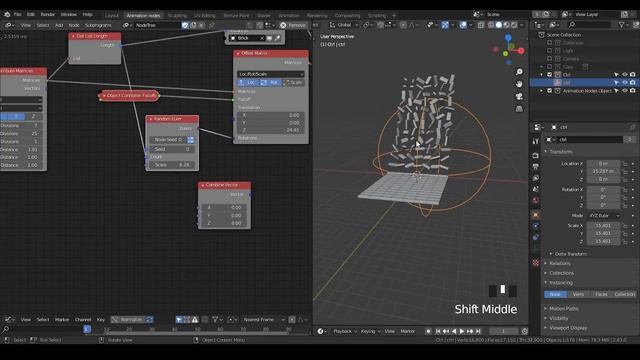Hide the Ctrl collection in viewport
Image resolution: width=640 pixels, height=360 pixels.
[x=624, y=75]
